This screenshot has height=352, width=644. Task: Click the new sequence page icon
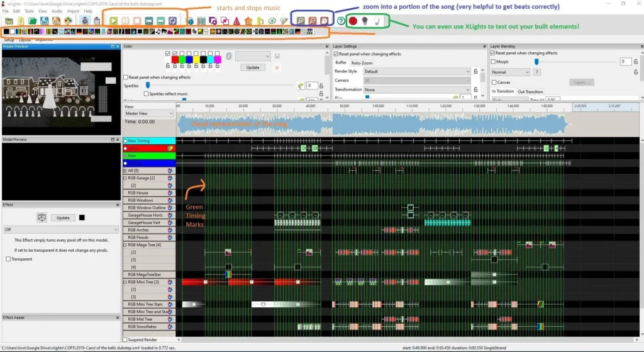tap(21, 21)
